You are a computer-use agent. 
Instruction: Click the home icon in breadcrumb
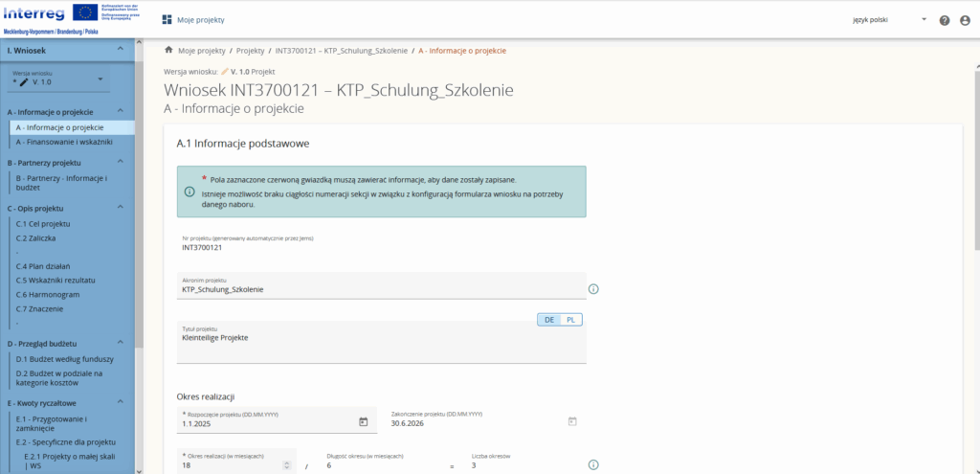tap(168, 50)
